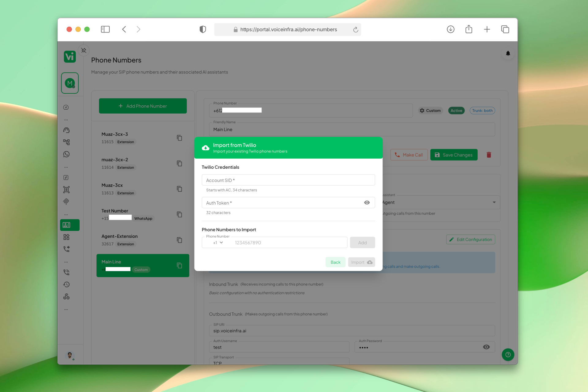Open the WhatsApp icon in sidebar

pos(66,154)
